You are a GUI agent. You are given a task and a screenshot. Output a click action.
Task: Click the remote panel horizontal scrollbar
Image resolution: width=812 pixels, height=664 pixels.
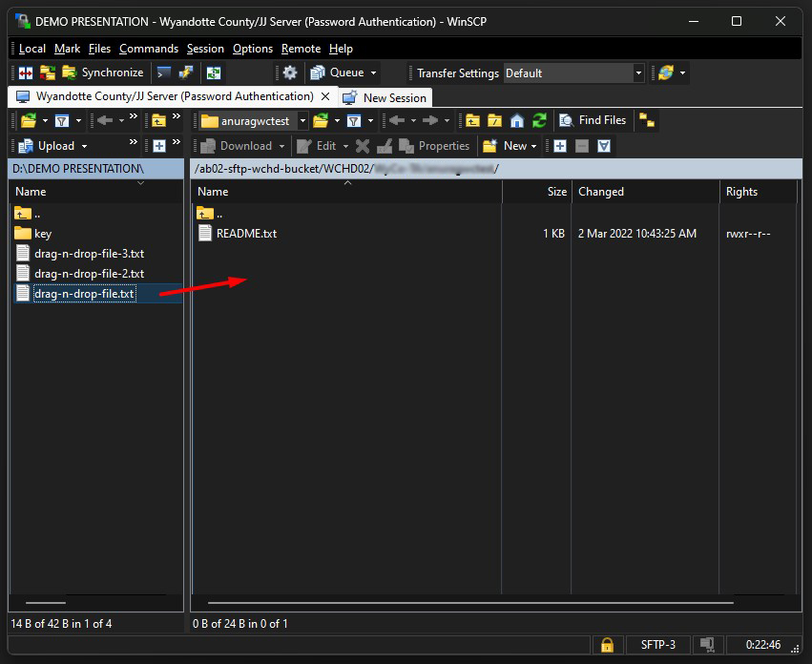point(470,603)
